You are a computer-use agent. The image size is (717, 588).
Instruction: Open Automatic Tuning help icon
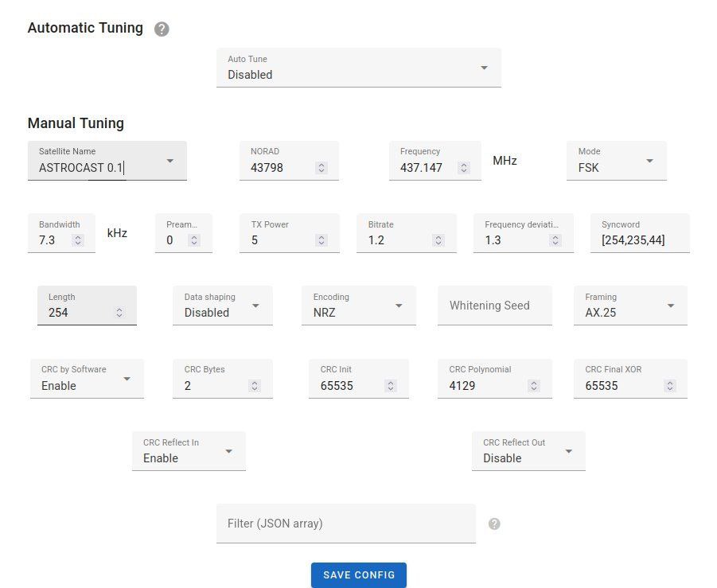pyautogui.click(x=162, y=29)
